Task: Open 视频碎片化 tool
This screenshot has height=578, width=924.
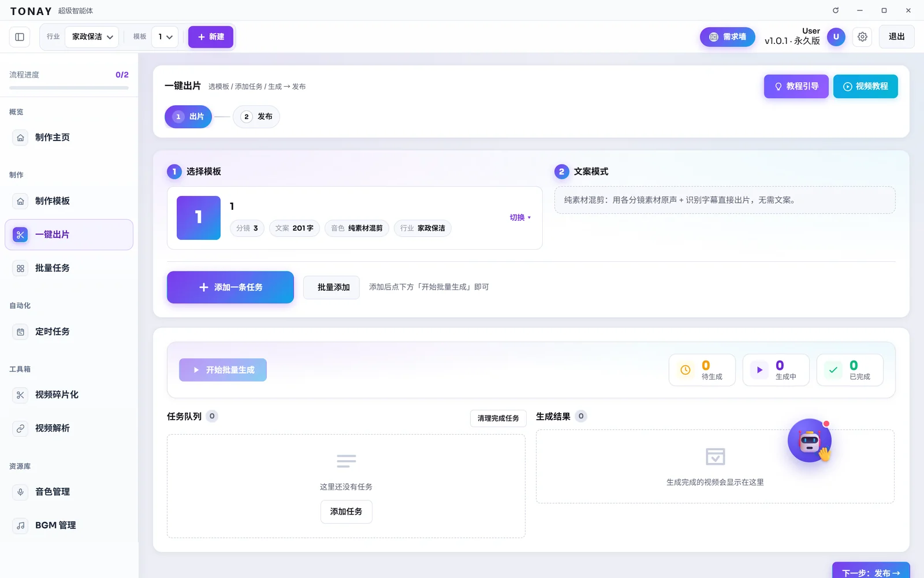Action: [69, 395]
